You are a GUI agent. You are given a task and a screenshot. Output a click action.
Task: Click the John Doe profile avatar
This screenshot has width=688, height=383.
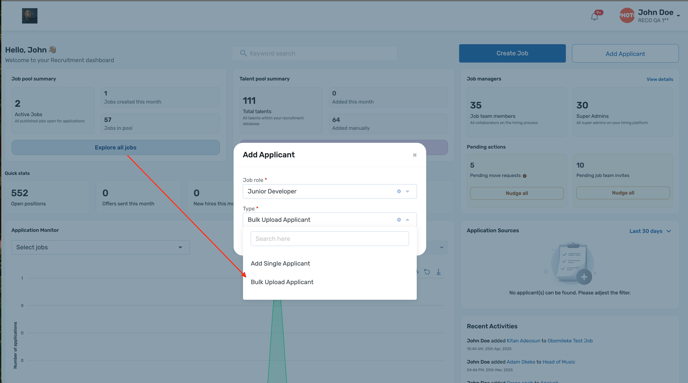pos(627,15)
